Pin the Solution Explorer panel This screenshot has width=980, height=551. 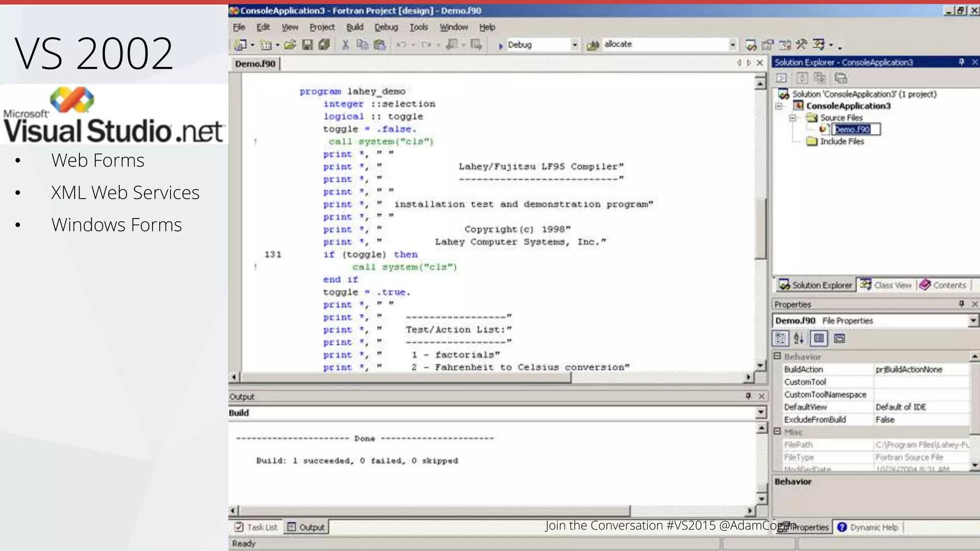pos(962,62)
